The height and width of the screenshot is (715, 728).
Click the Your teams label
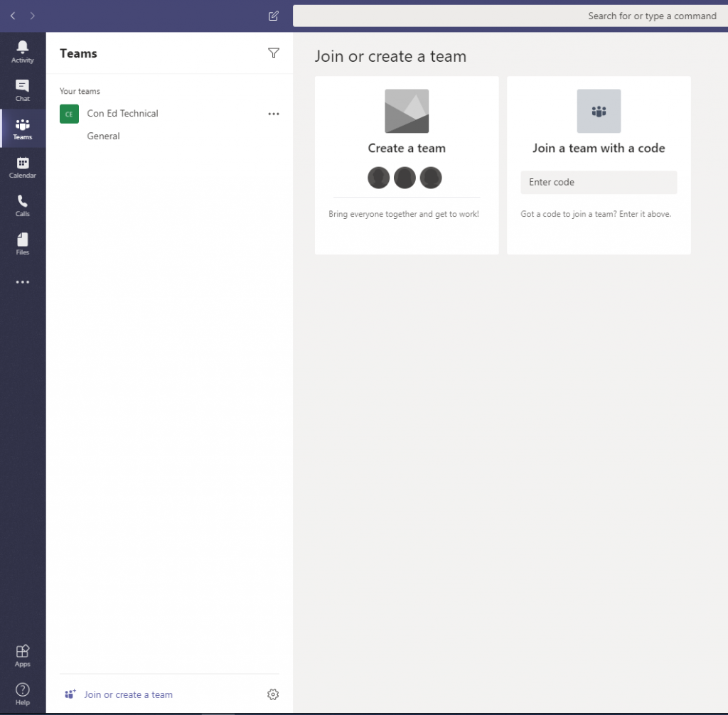click(x=80, y=91)
